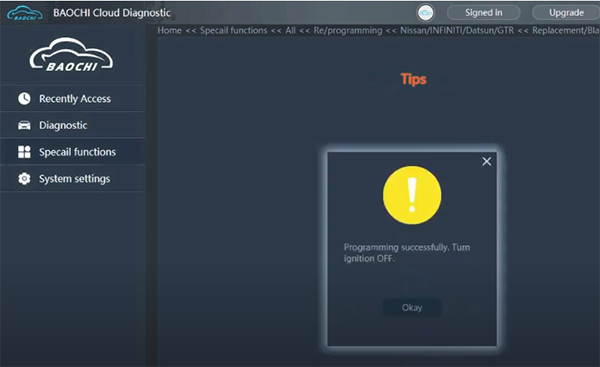Click the Okay button in dialog
Image resolution: width=600 pixels, height=367 pixels.
pos(412,308)
